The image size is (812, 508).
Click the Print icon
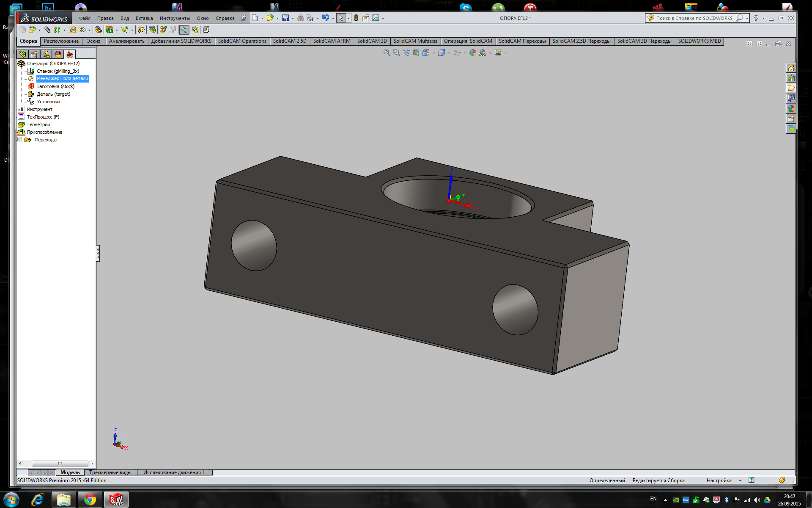tap(310, 18)
